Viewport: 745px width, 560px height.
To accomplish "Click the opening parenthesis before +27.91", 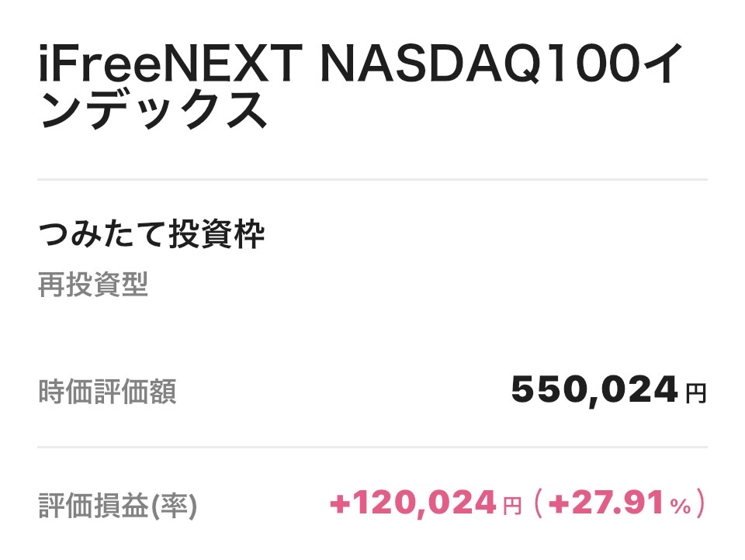I will [538, 506].
